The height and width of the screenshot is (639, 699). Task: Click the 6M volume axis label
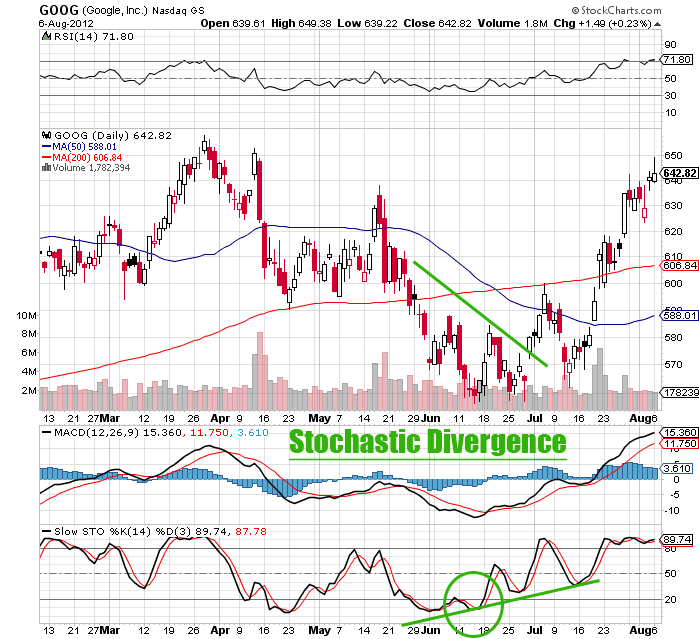coord(29,353)
